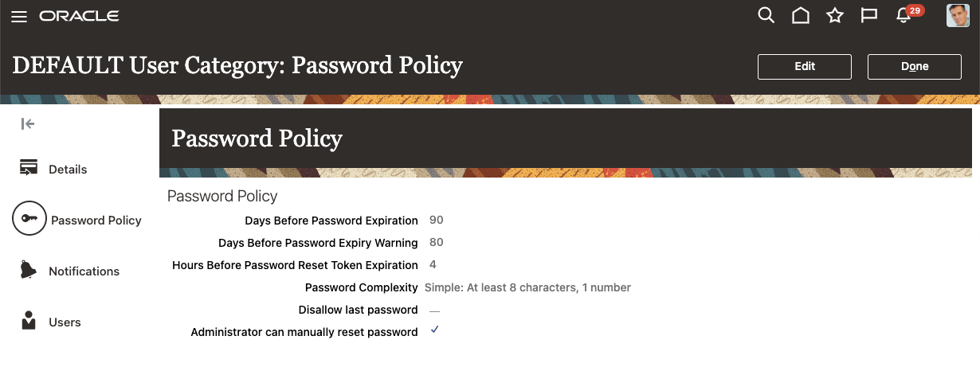Click the Disallow last password dash indicator
Viewport: 980px width, 371px height.
click(x=434, y=310)
